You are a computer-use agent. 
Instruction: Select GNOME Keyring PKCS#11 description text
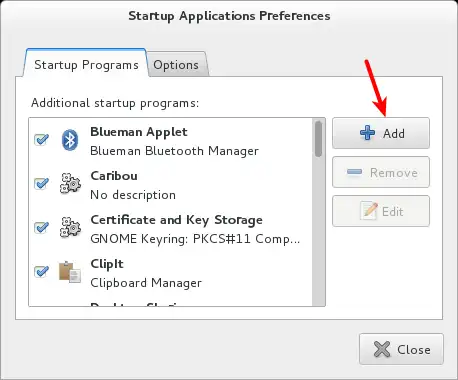tap(195, 239)
